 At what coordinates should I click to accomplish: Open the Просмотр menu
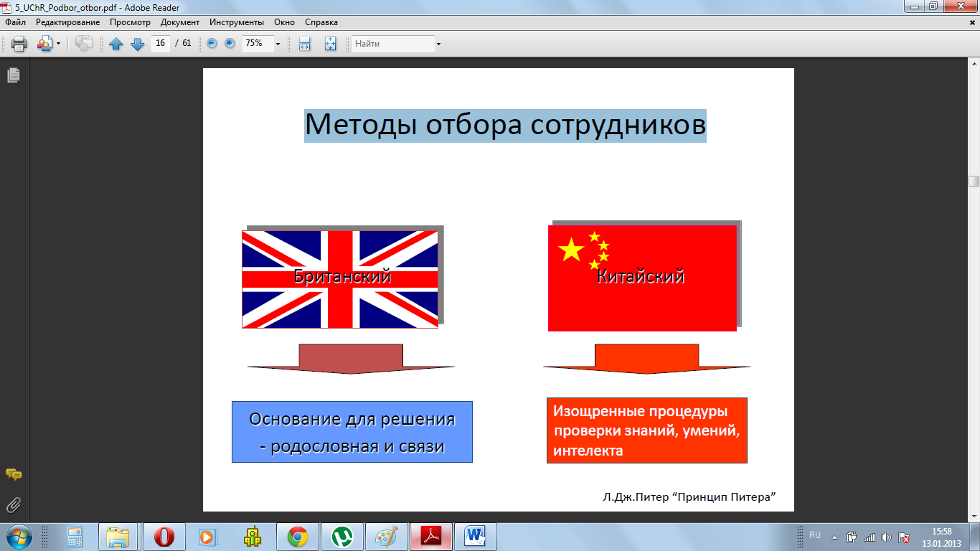[130, 22]
